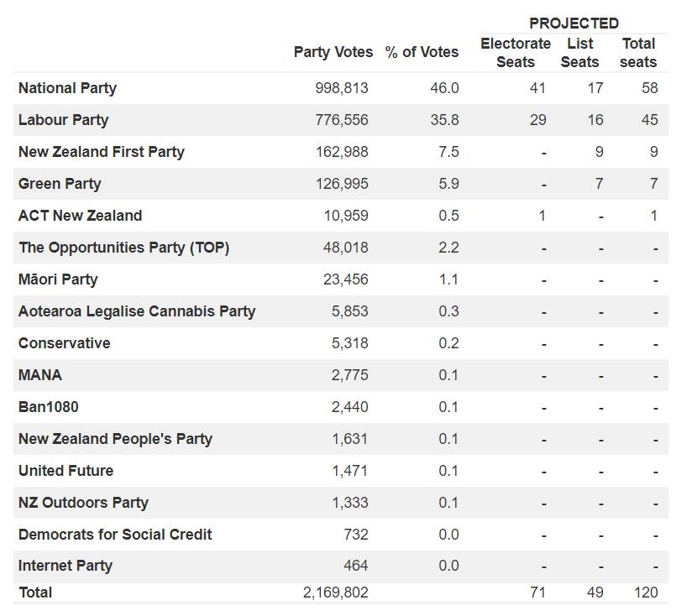
Task: Select the total seats value 120
Action: pyautogui.click(x=646, y=593)
